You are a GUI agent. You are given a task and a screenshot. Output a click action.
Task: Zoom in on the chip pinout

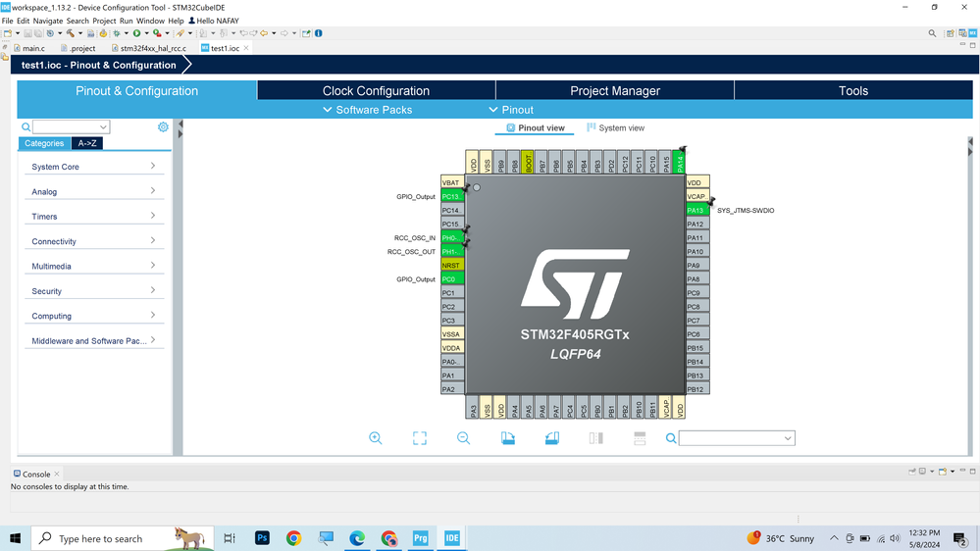(x=375, y=438)
